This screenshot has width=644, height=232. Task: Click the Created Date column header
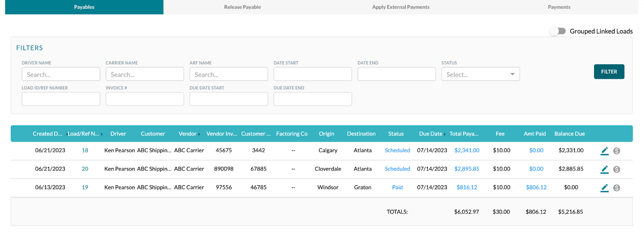47,134
